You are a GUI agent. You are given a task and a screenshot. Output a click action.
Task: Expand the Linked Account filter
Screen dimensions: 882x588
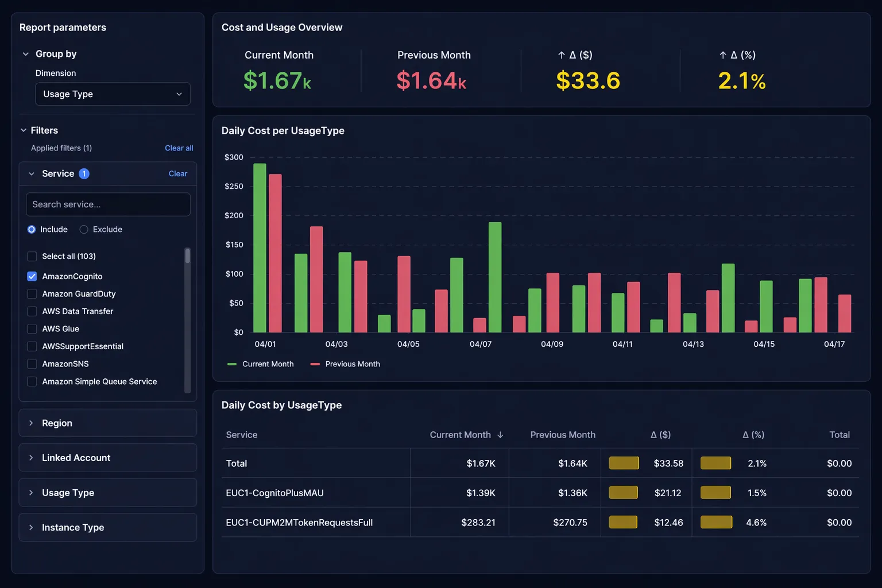108,458
